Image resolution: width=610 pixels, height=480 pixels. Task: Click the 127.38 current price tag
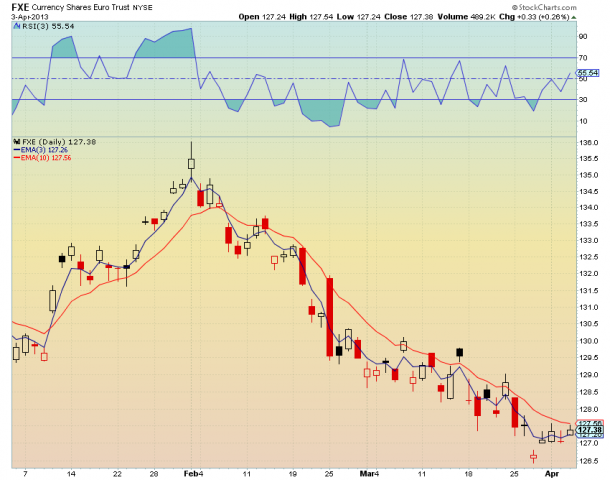tap(589, 430)
